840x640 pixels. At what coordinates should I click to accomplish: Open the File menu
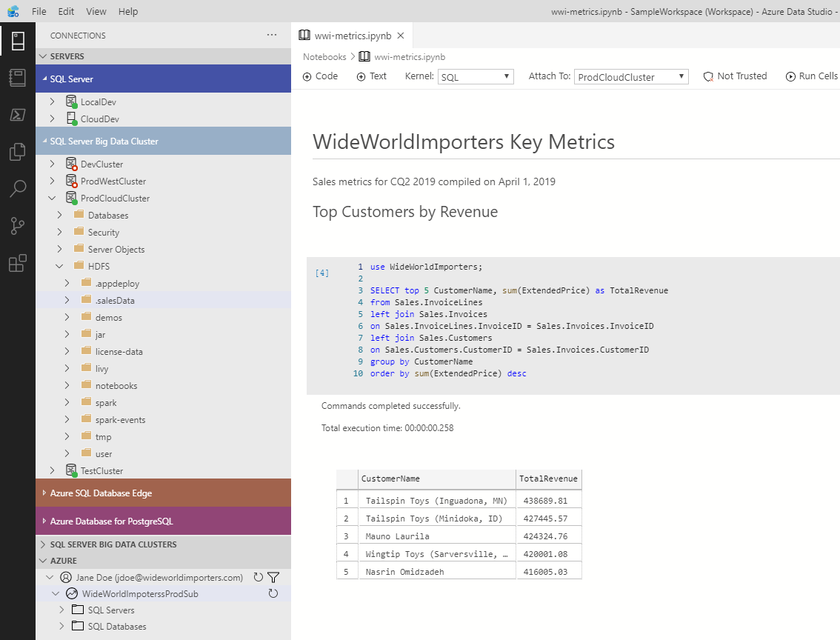coord(39,11)
